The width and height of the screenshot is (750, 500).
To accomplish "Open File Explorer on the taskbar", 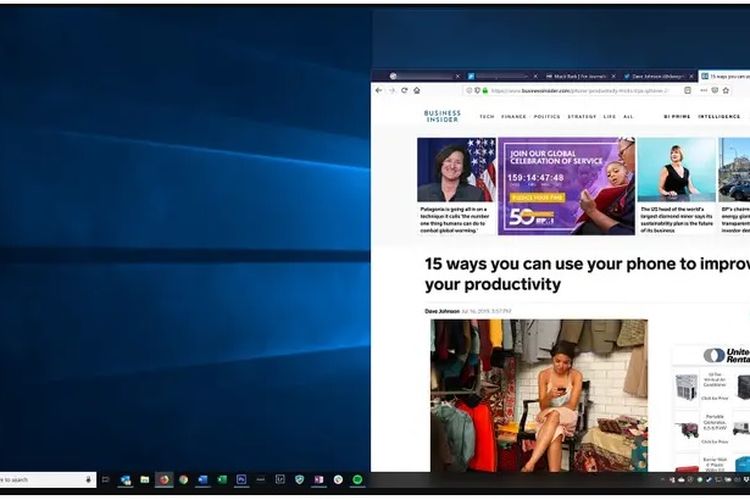I will (144, 479).
